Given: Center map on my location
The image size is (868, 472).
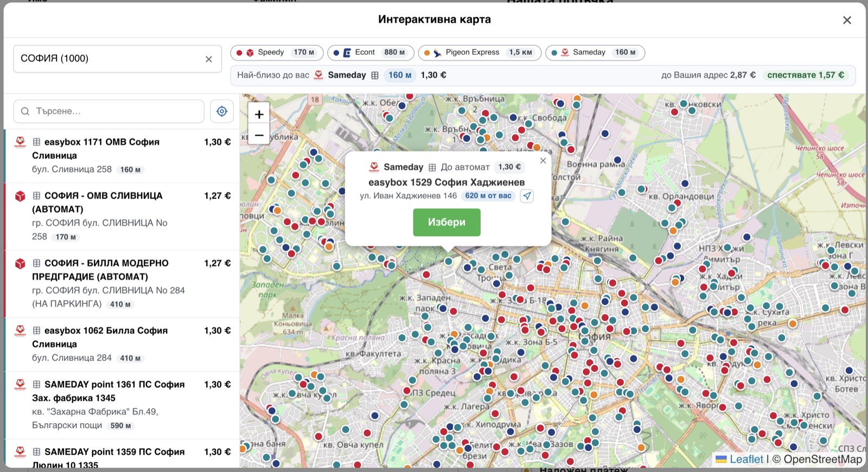Looking at the screenshot, I should pyautogui.click(x=222, y=111).
